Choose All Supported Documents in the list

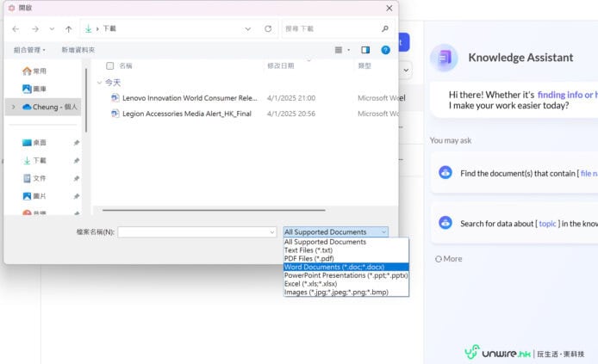(x=346, y=242)
